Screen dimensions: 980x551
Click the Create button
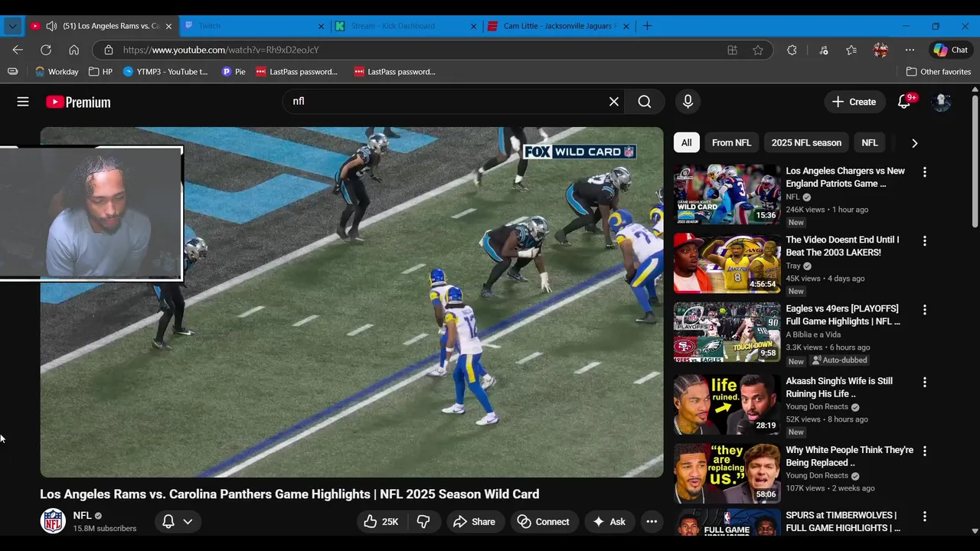(854, 102)
